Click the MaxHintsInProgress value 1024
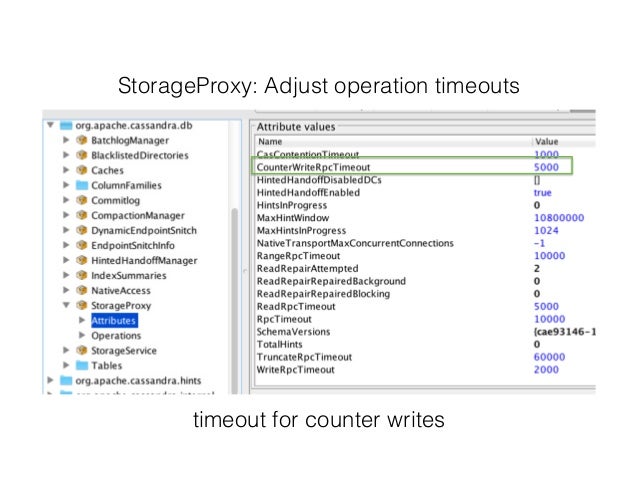 click(546, 230)
